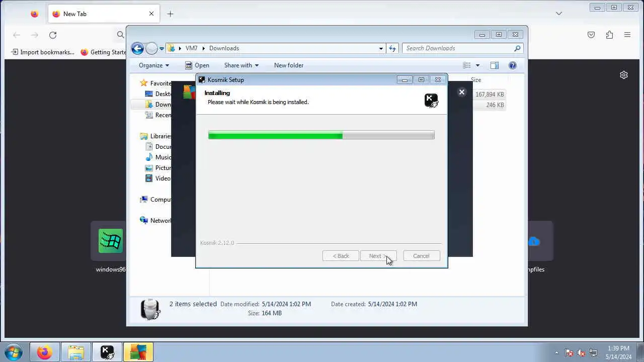Click the Getting Started bookmark
Image resolution: width=644 pixels, height=362 pixels.
(x=103, y=52)
